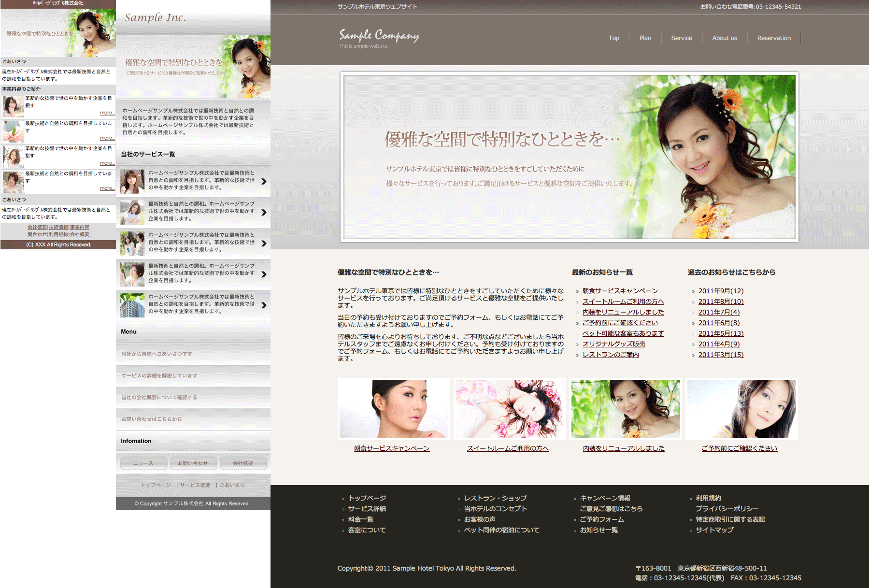Screen dimensions: 869x588
Task: Select About us in the top navigation
Action: coord(724,38)
